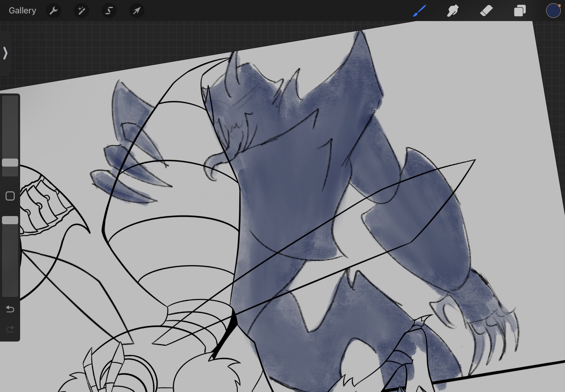
Task: Click the brush size slider handle
Action: 10,163
